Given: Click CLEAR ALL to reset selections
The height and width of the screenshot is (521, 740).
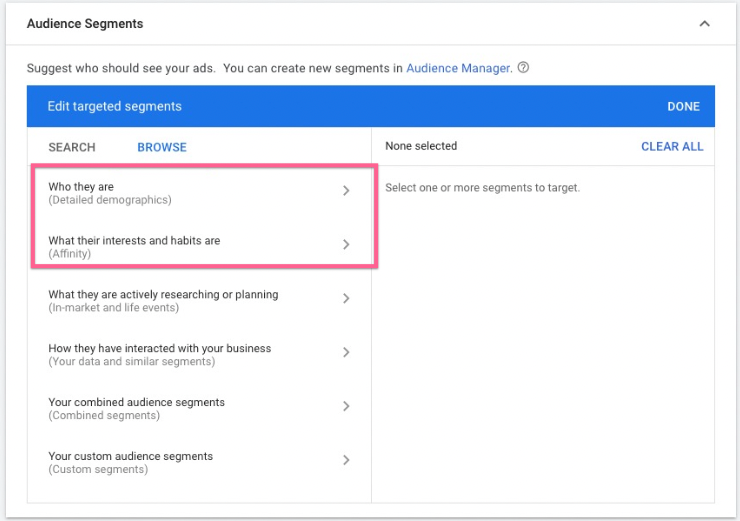Looking at the screenshot, I should [x=672, y=146].
